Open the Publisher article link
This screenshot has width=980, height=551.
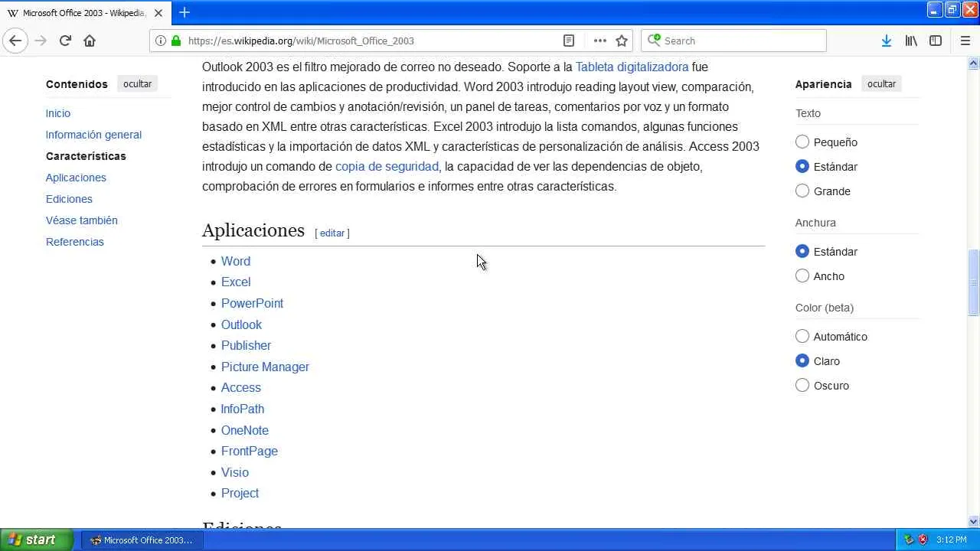246,345
